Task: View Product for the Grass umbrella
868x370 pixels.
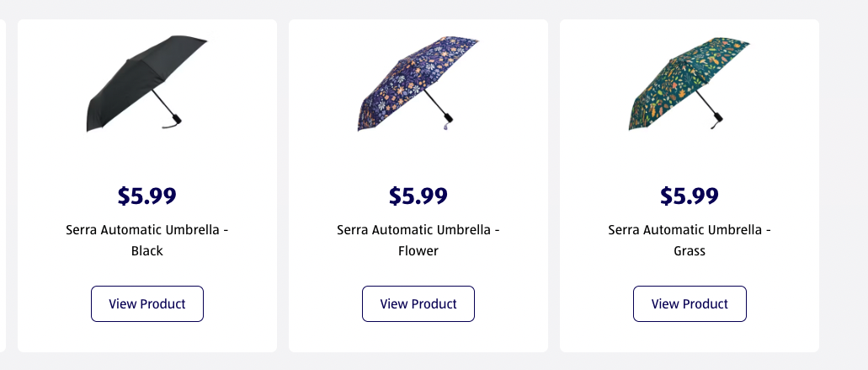Action: pos(690,303)
